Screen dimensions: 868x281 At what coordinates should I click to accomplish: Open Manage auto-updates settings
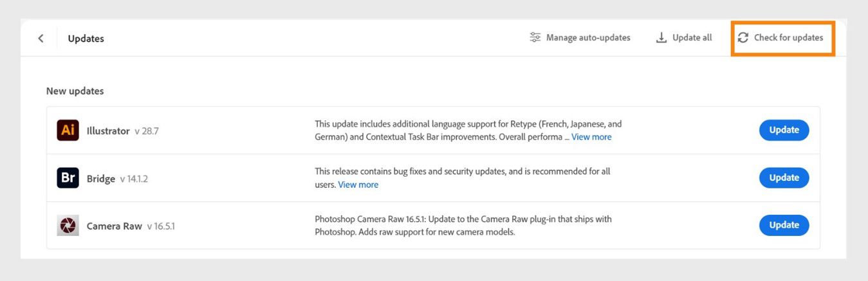tap(587, 38)
